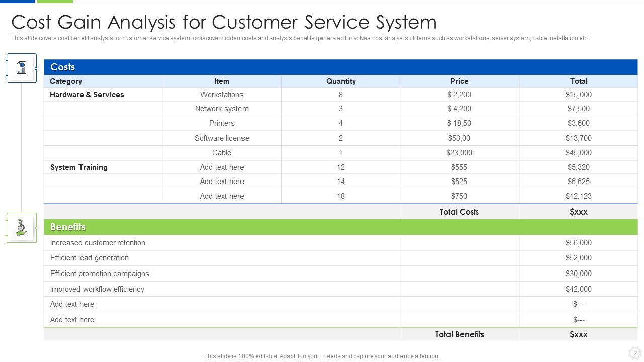Click the blue accent bar at top left
The height and width of the screenshot is (362, 644).
click(x=18, y=1)
